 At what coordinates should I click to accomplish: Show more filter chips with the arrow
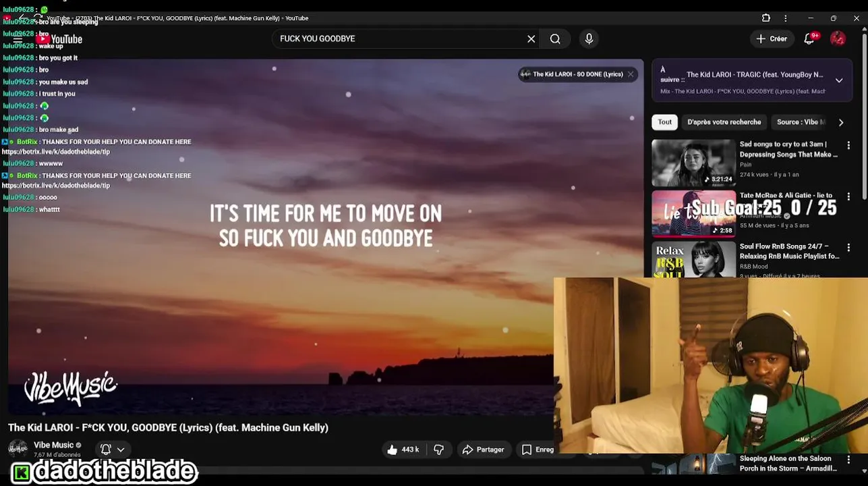tap(841, 122)
